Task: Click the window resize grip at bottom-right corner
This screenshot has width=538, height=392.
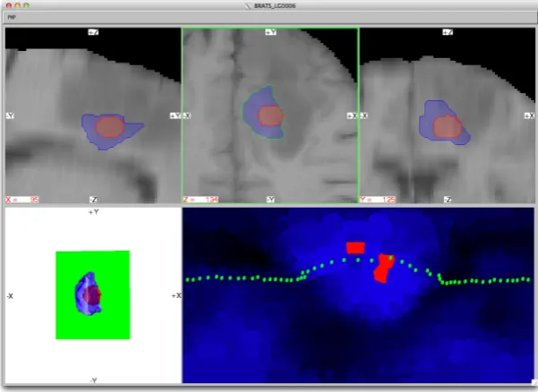Action: point(534,382)
